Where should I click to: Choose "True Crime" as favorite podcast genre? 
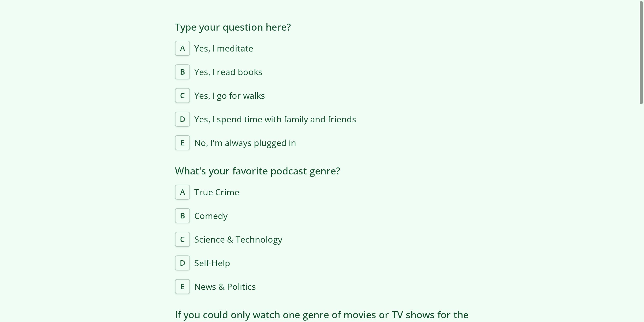(x=217, y=192)
